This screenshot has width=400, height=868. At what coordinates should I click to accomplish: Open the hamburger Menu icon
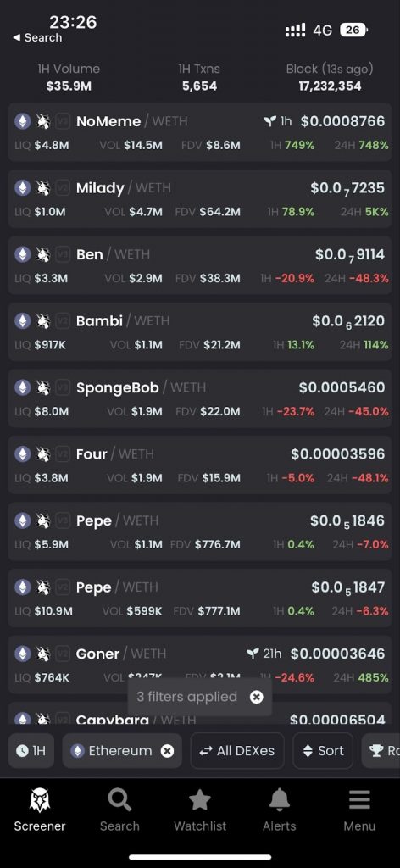coord(359,799)
